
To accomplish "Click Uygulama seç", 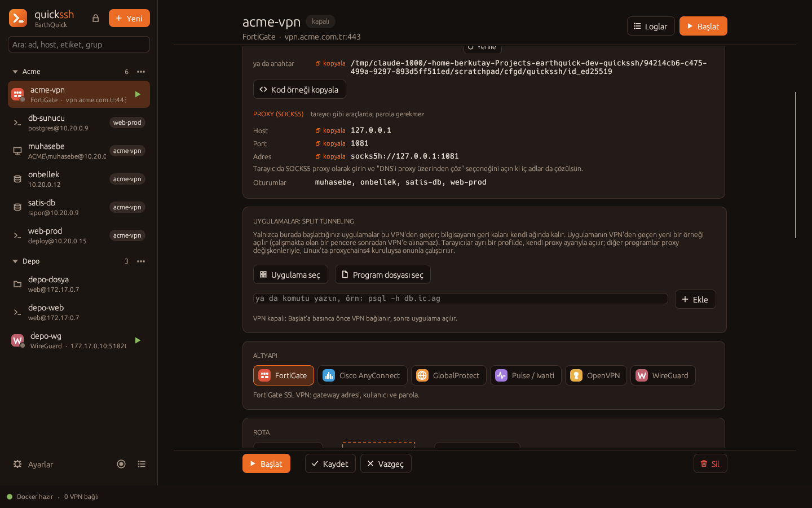I will (290, 274).
